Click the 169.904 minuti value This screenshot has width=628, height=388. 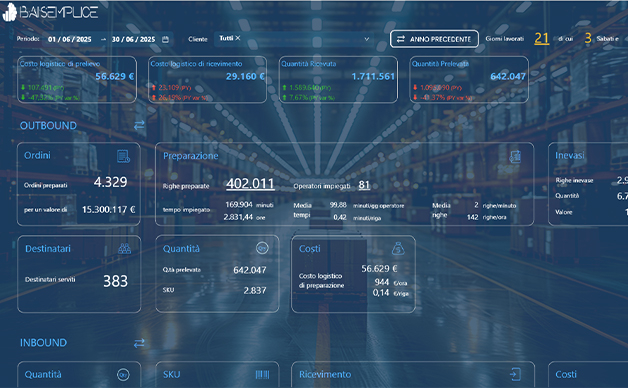tap(249, 205)
